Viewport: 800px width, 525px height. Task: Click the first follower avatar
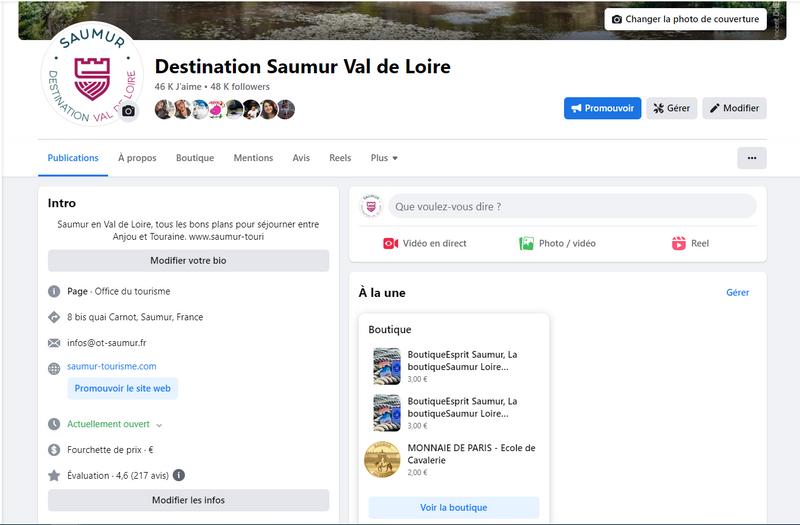pos(163,109)
